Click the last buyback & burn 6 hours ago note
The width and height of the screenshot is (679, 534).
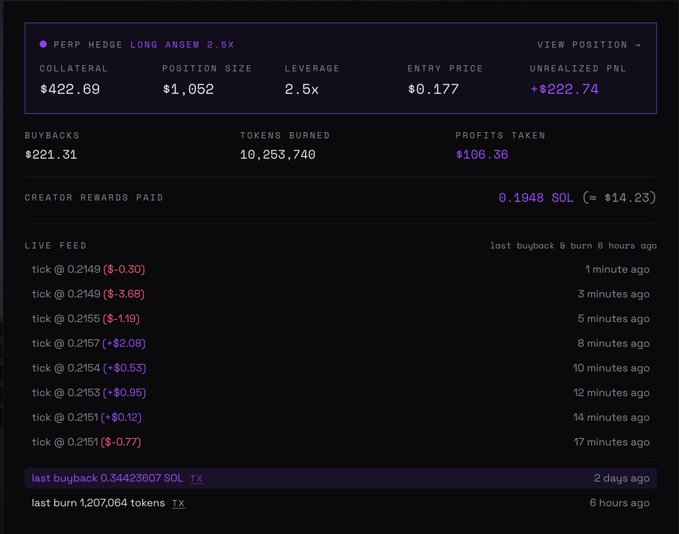pos(573,246)
